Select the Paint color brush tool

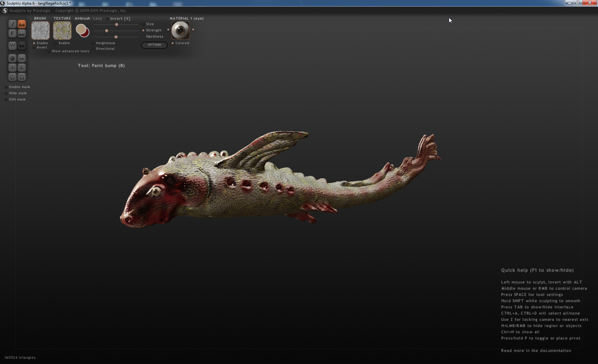(12, 24)
